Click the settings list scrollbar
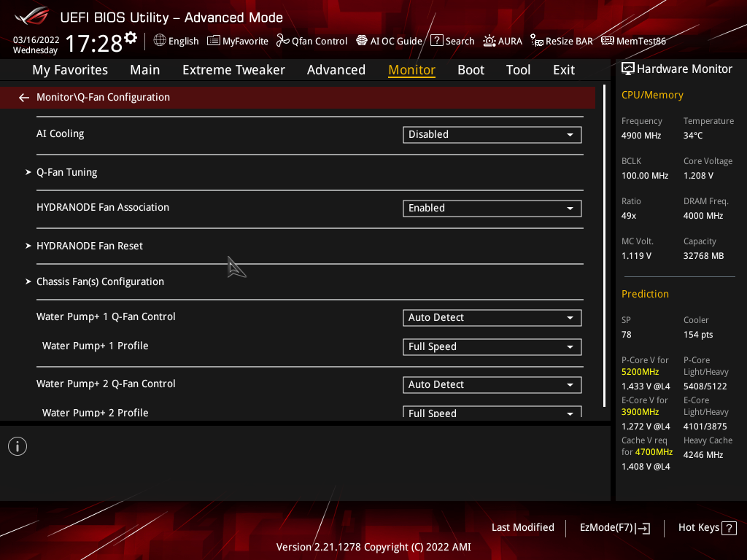Viewport: 747px width, 560px height. point(604,245)
